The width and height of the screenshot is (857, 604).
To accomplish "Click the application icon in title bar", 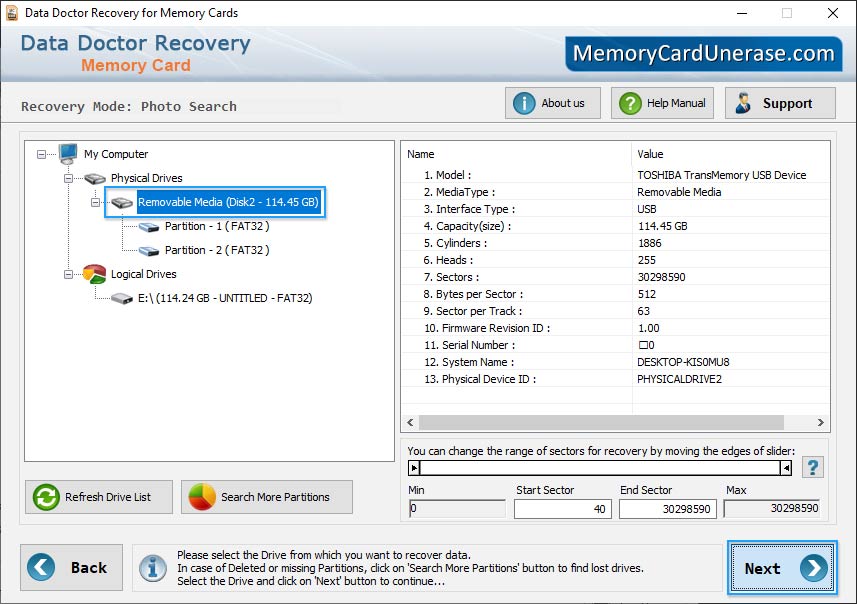I will tap(11, 13).
